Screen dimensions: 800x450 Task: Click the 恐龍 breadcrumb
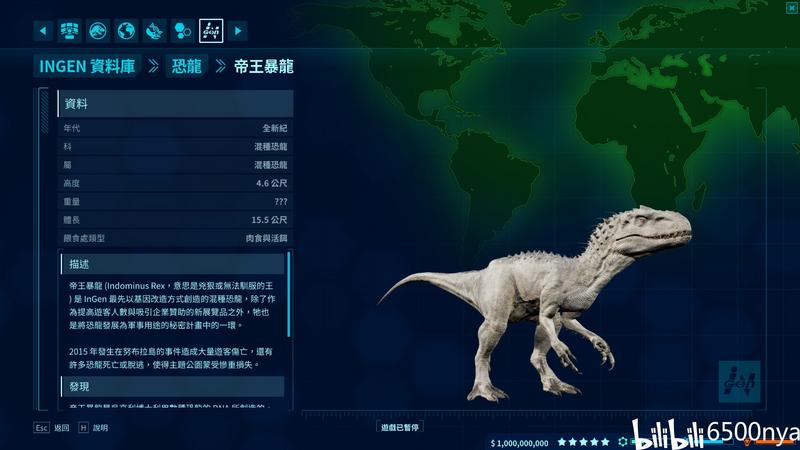pyautogui.click(x=186, y=66)
